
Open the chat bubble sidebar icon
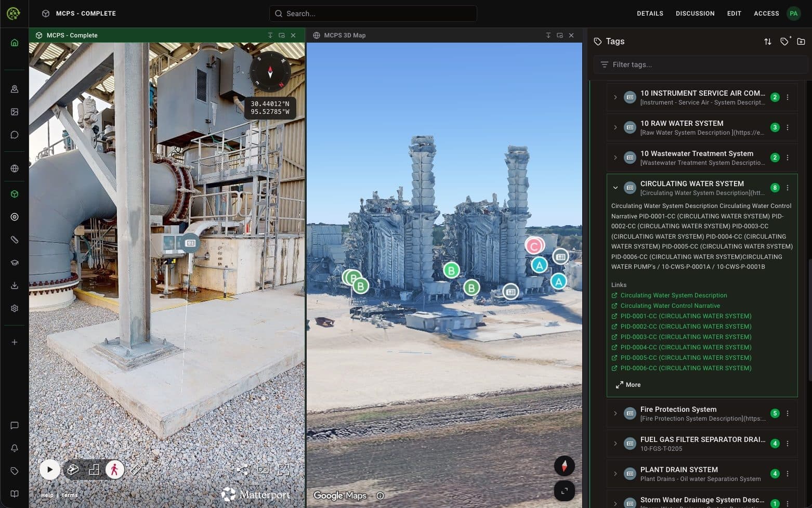click(15, 135)
